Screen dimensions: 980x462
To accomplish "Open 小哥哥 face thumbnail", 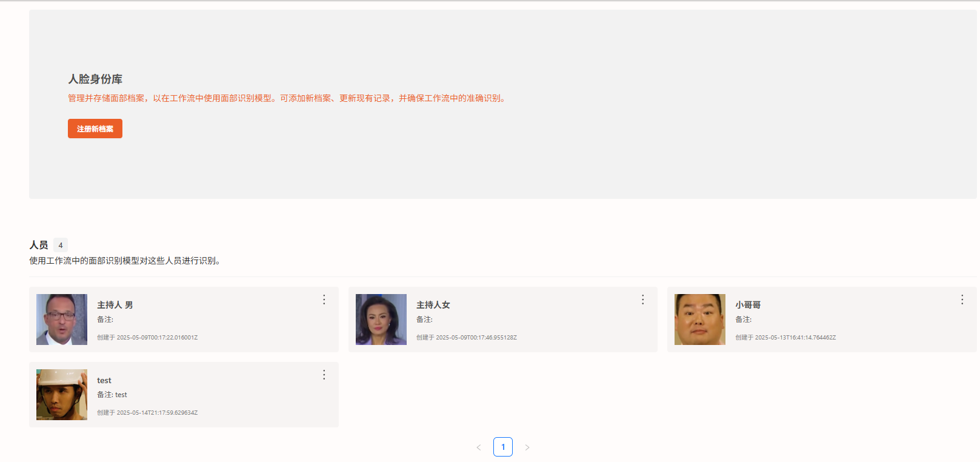I will [700, 320].
